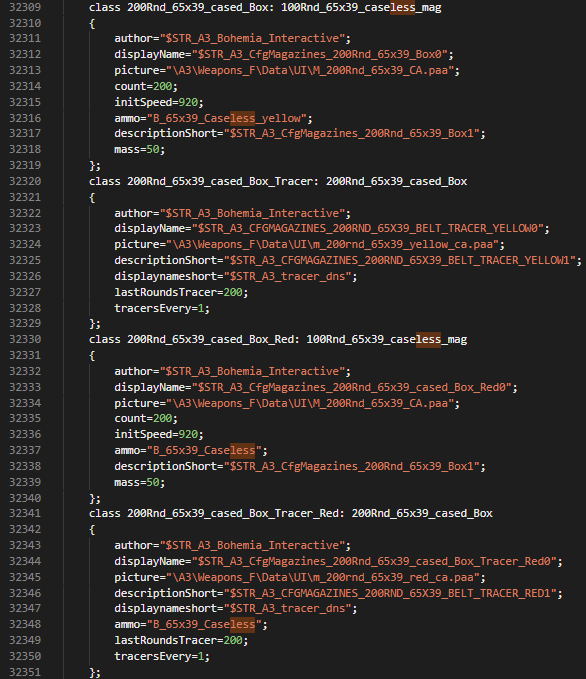This screenshot has width=586, height=679.
Task: Click displayName string ending cased_Box_Red0
Action: 352,387
